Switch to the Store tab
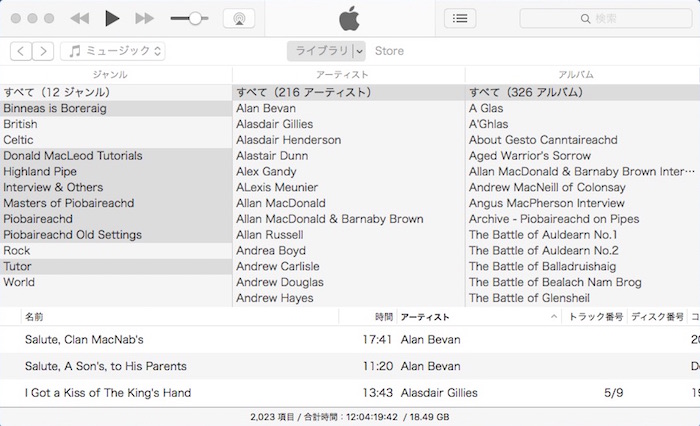Viewport: 700px width, 426px height. (x=389, y=51)
